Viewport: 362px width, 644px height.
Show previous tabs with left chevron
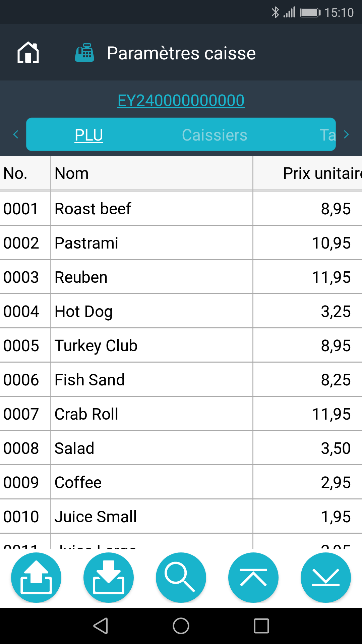15,135
